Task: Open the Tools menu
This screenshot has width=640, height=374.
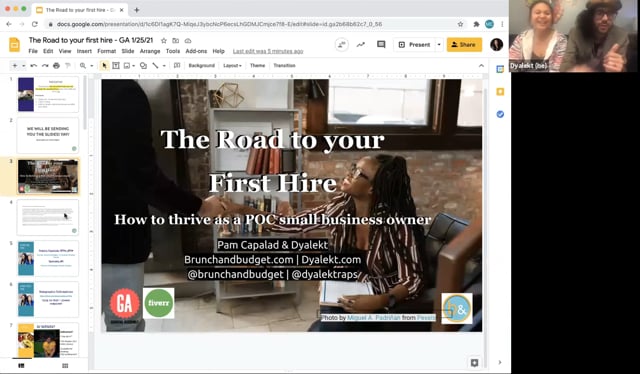Action: [x=173, y=51]
